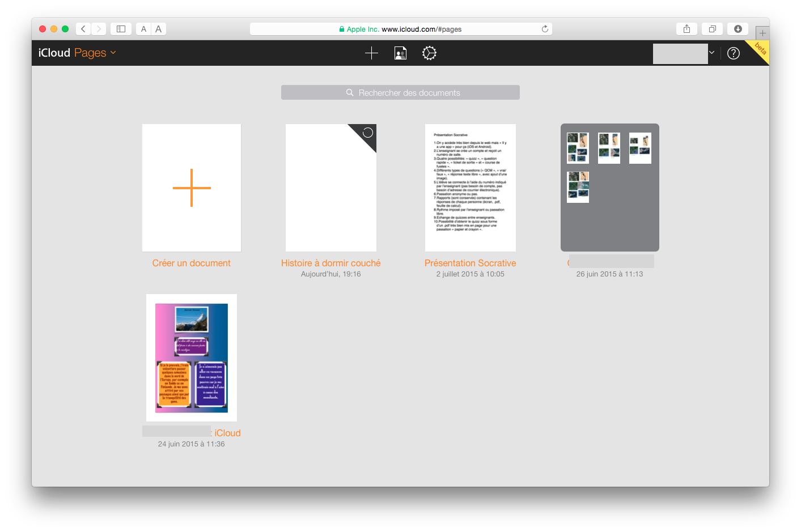Click the smaller text size A button
This screenshot has width=801, height=532.
(143, 29)
